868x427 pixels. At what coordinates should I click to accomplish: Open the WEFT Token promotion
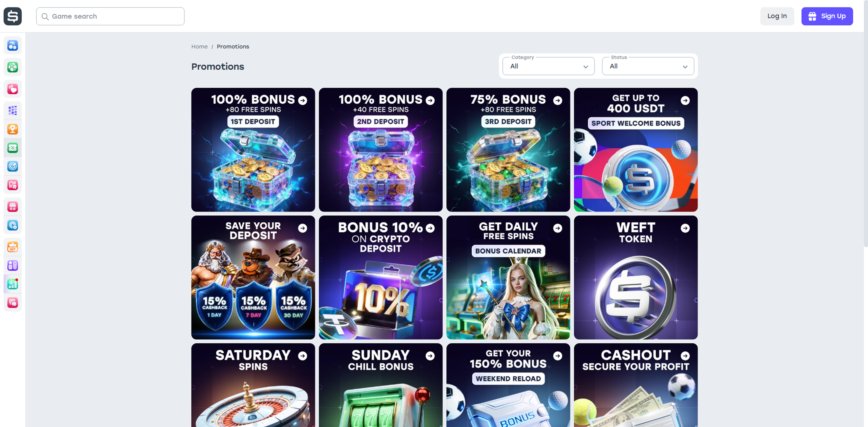[x=636, y=278]
